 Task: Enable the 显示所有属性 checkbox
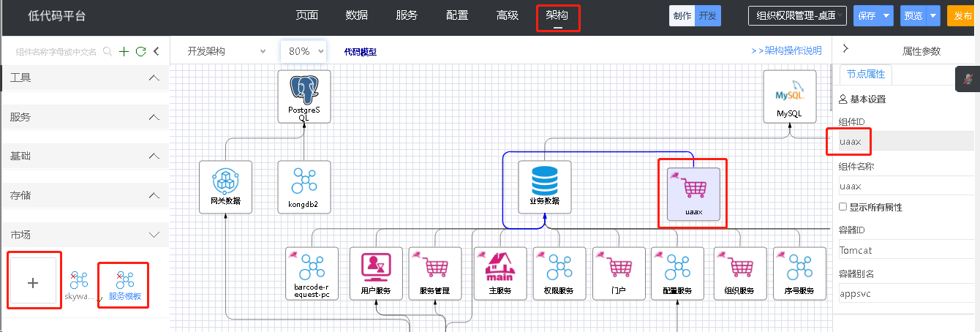point(843,207)
